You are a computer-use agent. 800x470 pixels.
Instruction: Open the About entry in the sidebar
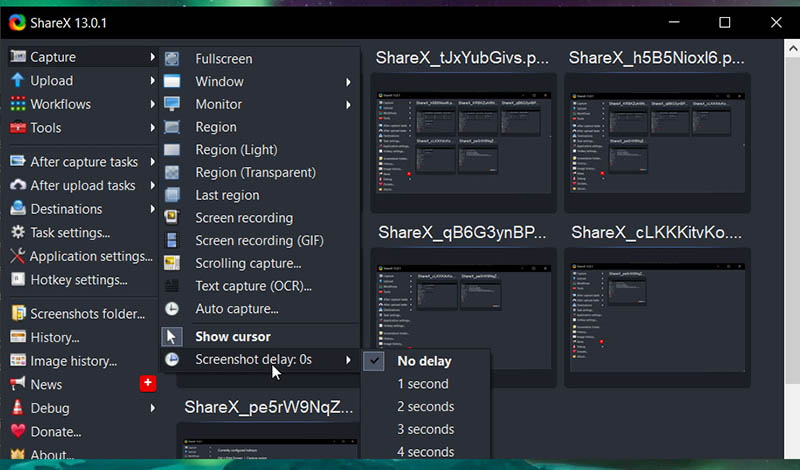(82, 454)
